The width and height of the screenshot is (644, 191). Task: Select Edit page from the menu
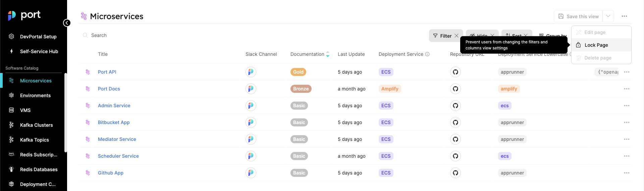(601, 32)
